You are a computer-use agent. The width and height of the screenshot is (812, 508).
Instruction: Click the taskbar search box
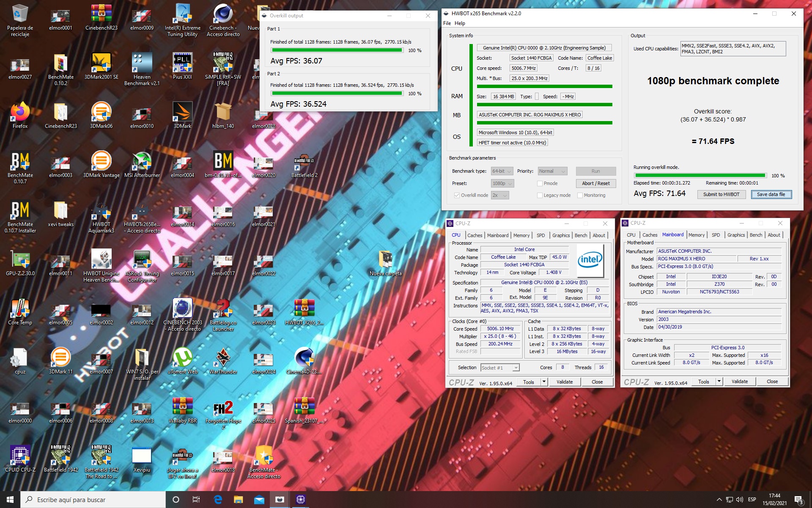pos(93,500)
